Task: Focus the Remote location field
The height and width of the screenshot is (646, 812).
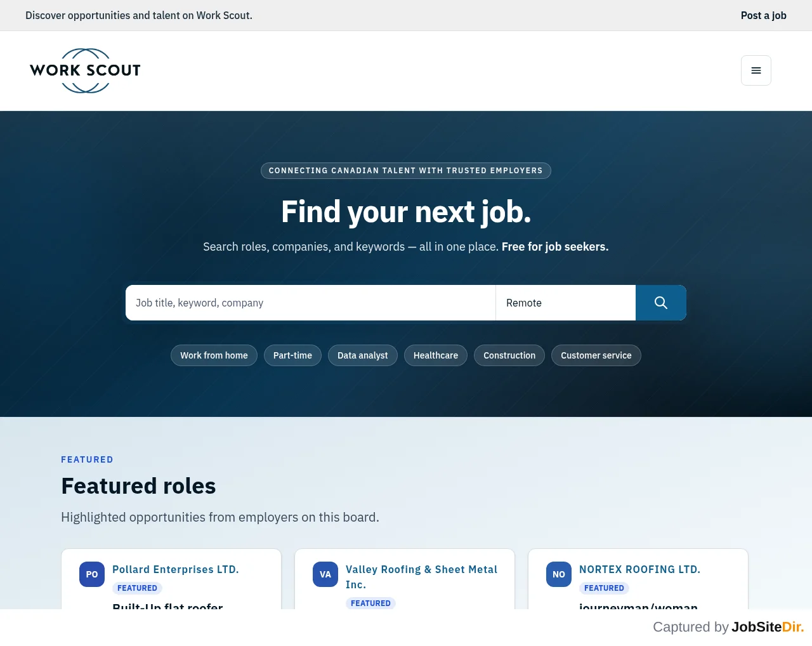Action: (x=566, y=303)
